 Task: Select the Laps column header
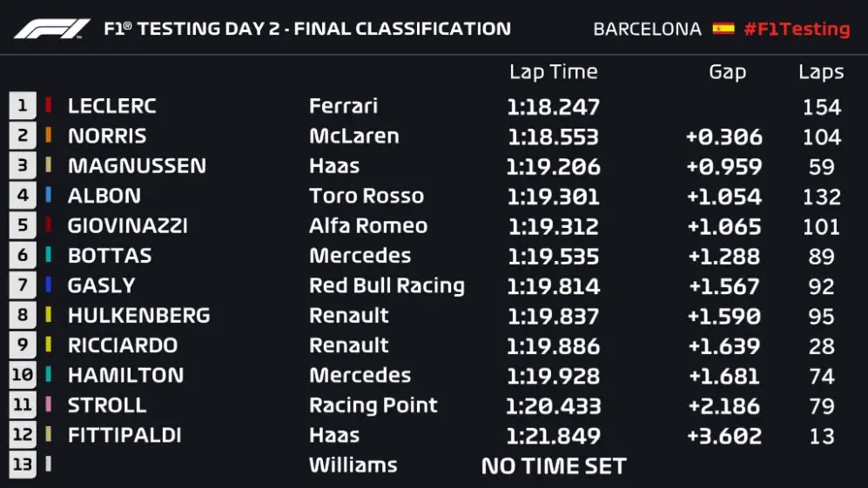click(x=821, y=72)
